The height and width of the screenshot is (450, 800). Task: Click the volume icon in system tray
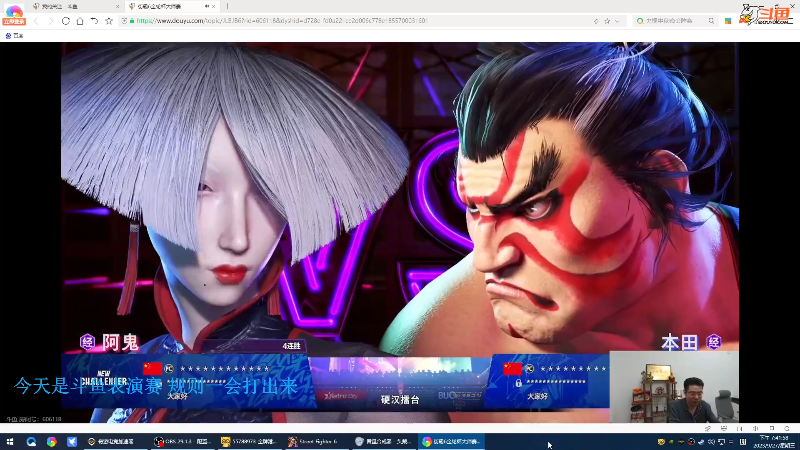click(x=711, y=442)
